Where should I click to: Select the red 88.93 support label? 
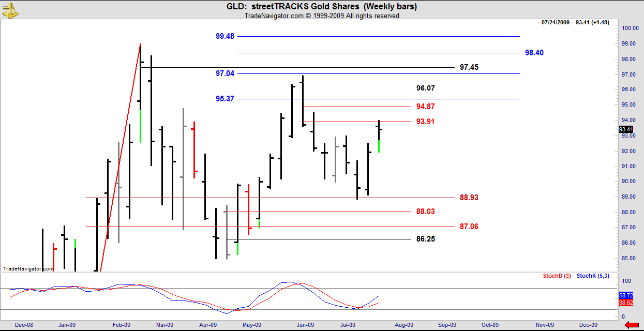pyautogui.click(x=469, y=198)
